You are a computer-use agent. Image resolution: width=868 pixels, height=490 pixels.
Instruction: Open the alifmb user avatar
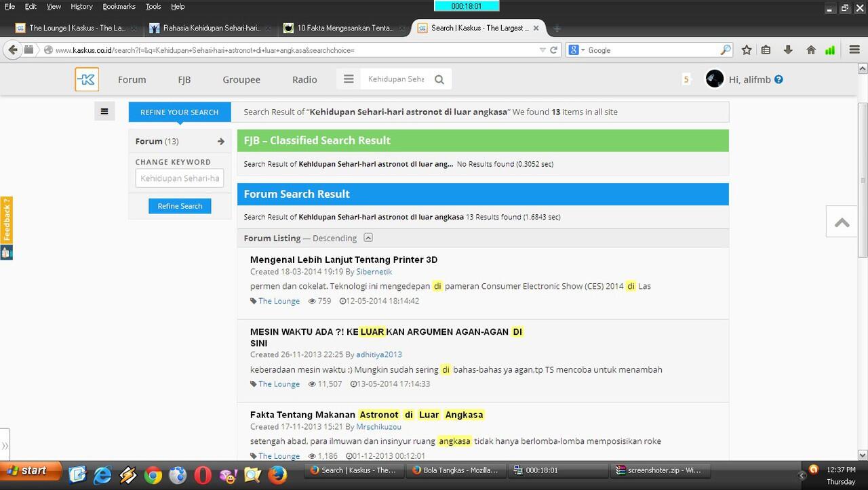click(x=715, y=79)
